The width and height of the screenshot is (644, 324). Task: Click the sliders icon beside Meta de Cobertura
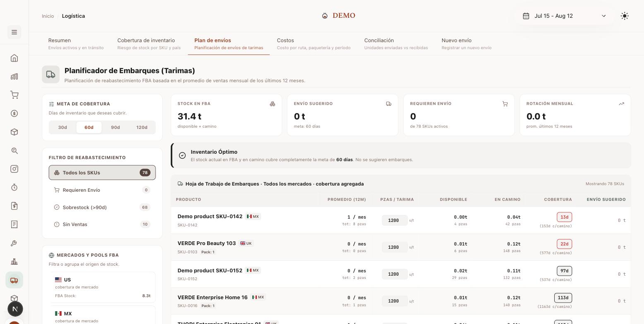click(52, 104)
